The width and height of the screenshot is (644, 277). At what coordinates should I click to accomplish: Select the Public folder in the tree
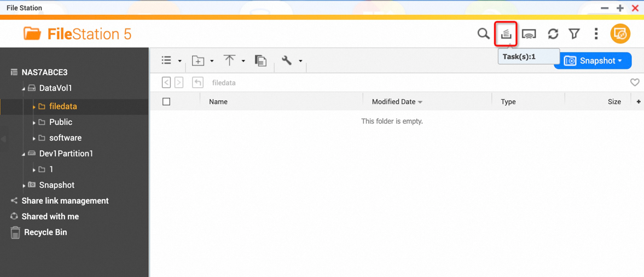[x=61, y=122]
